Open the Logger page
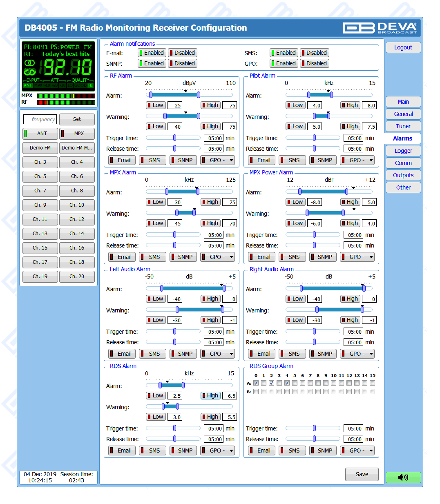 tap(403, 151)
